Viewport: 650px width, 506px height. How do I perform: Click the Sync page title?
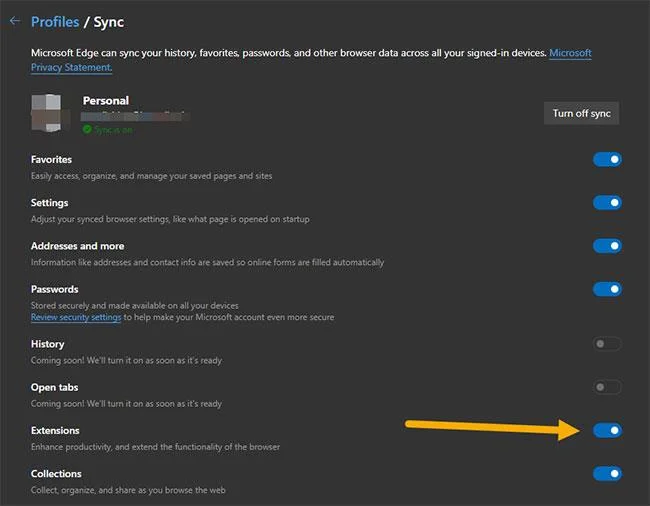point(109,22)
